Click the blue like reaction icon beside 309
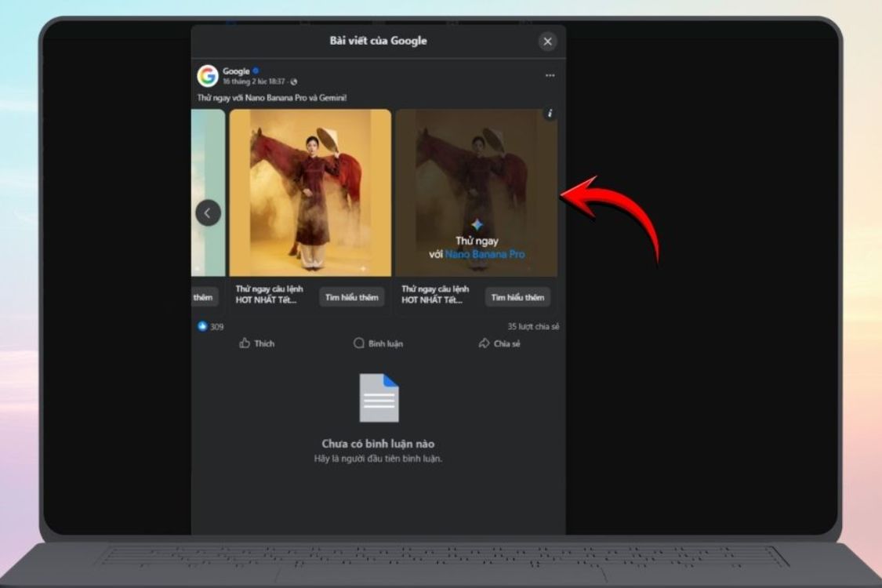 click(202, 326)
